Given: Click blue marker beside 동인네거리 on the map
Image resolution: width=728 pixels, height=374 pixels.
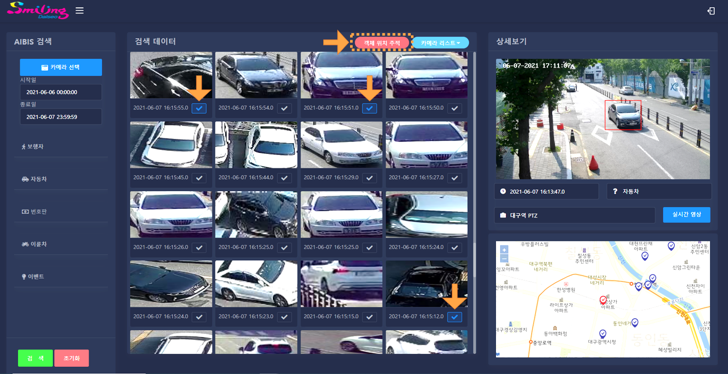Looking at the screenshot, I should point(635,322).
